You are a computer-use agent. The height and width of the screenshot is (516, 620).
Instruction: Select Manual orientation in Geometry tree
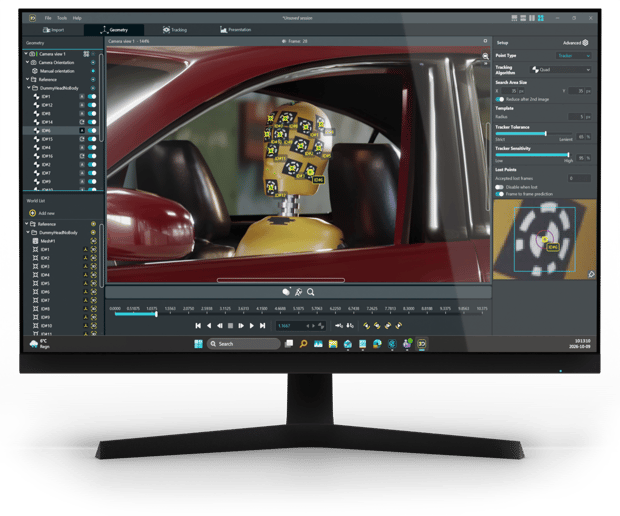tap(57, 71)
